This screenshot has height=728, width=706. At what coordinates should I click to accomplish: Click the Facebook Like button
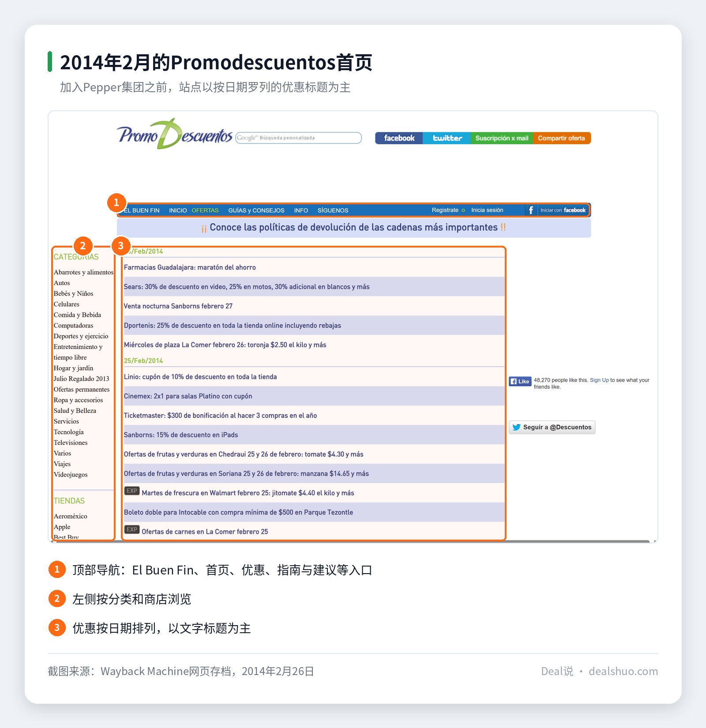point(520,382)
